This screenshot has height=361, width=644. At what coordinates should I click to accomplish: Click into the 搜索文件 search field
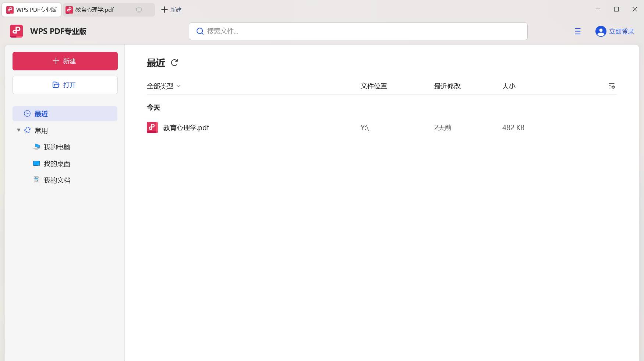pos(358,31)
